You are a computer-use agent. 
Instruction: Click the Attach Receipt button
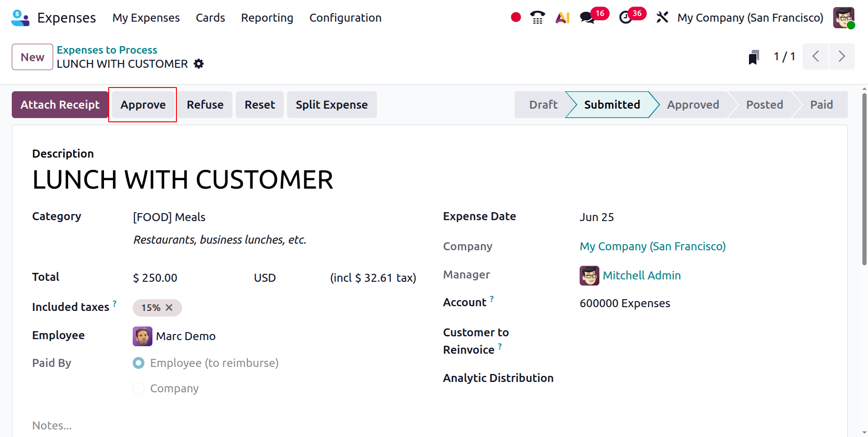60,104
